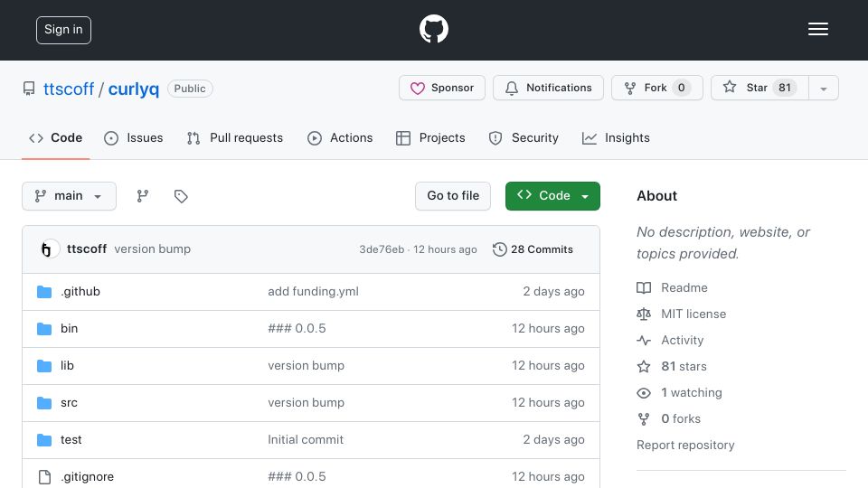This screenshot has width=868, height=488.
Task: Switch to the Projects tab
Action: (430, 137)
